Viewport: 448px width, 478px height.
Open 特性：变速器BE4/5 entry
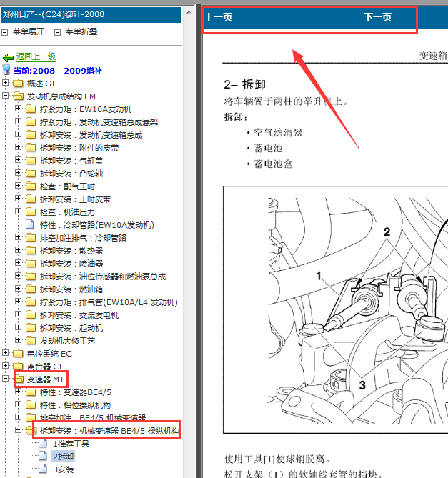(75, 392)
